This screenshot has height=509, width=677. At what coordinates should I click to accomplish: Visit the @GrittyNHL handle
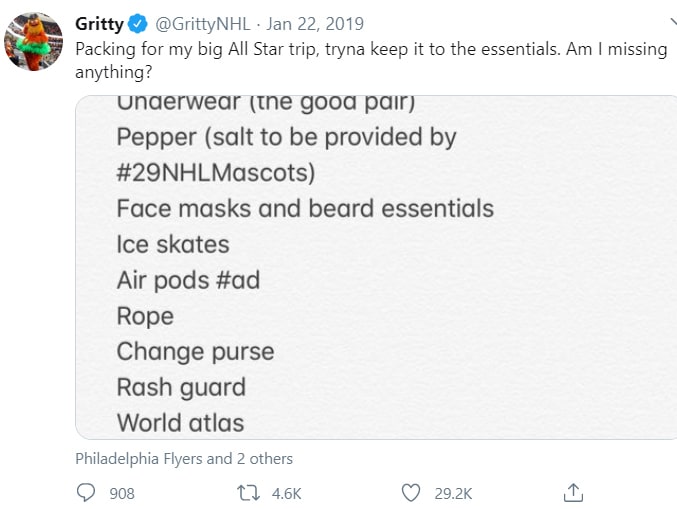pos(202,24)
